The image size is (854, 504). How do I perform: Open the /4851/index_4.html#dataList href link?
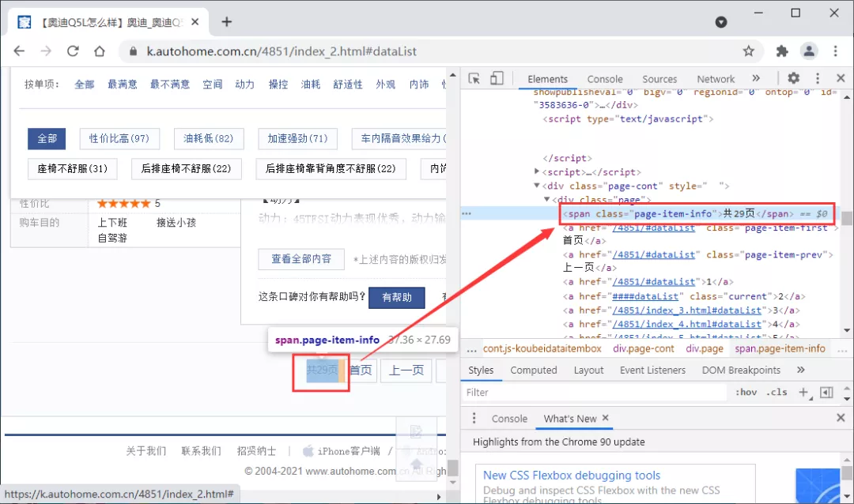(686, 324)
